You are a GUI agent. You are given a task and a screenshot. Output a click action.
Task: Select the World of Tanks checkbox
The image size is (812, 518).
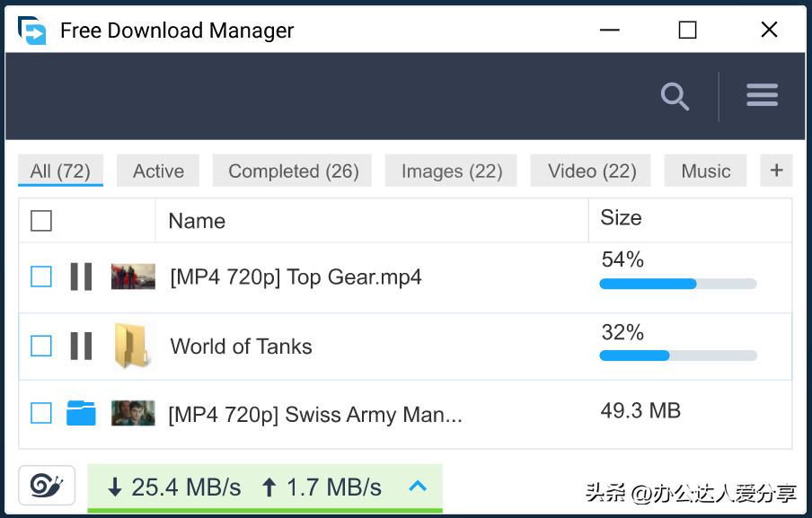tap(41, 346)
